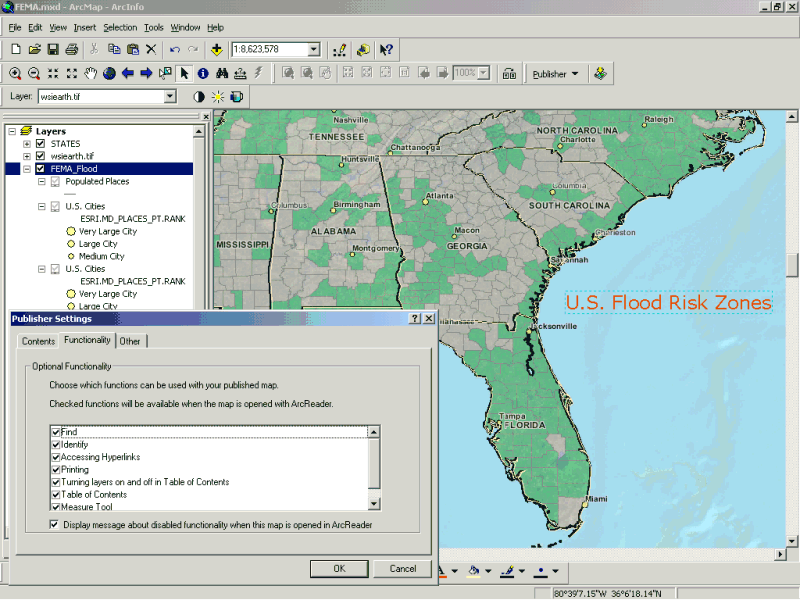The image size is (800, 600).
Task: Go back to previous extent arrow
Action: [128, 73]
